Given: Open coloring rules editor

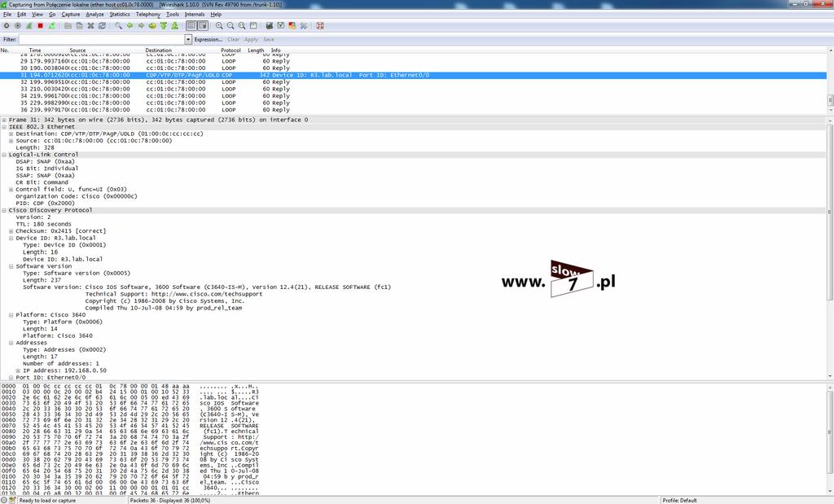Looking at the screenshot, I should tap(292, 25).
